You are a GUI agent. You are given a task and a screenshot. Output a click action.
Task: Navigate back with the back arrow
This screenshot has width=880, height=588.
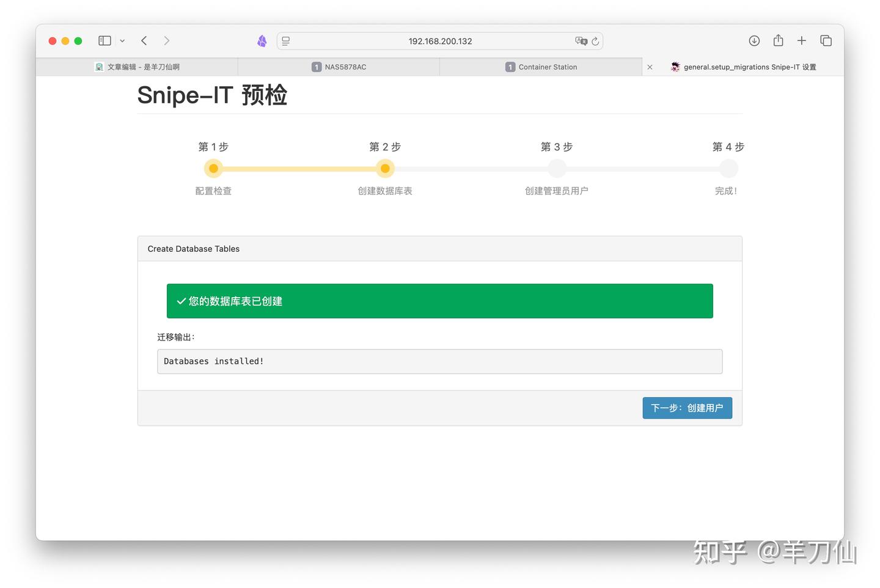[x=144, y=40]
